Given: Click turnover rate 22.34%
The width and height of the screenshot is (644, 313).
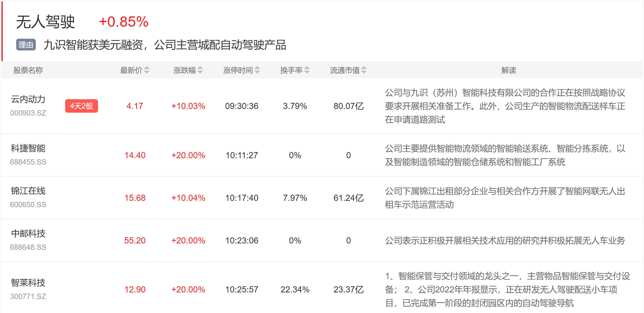Looking at the screenshot, I should (x=295, y=289).
